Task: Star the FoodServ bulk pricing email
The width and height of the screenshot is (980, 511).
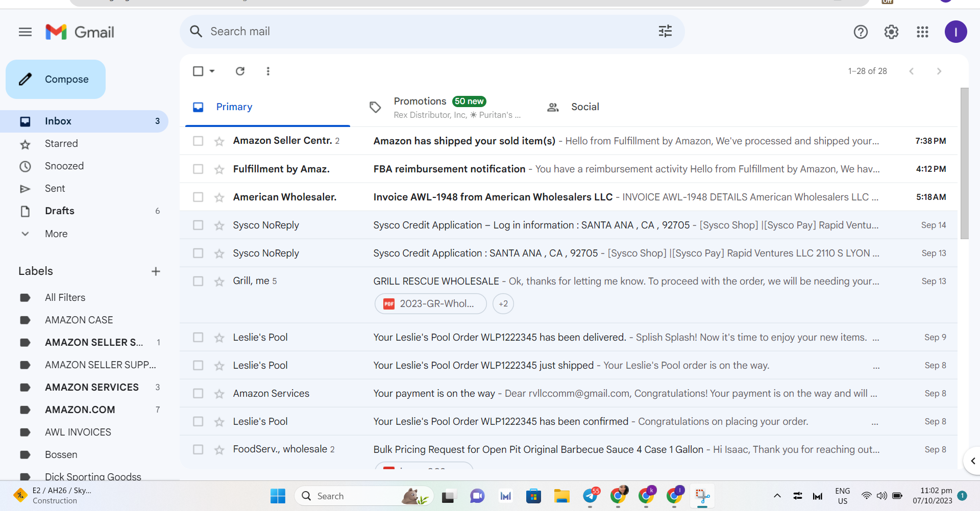Action: click(x=219, y=450)
